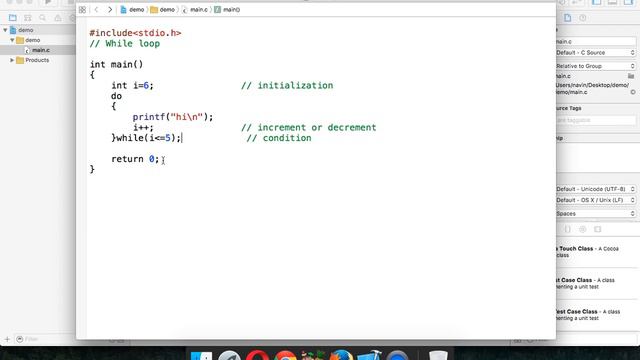This screenshot has width=640, height=360.
Task: Click the int i=6 declaration line
Action: click(132, 85)
